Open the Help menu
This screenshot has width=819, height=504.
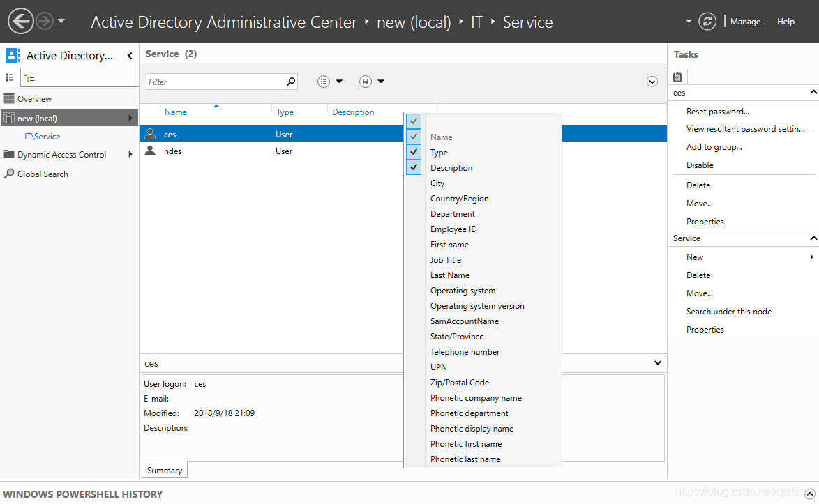click(x=786, y=22)
